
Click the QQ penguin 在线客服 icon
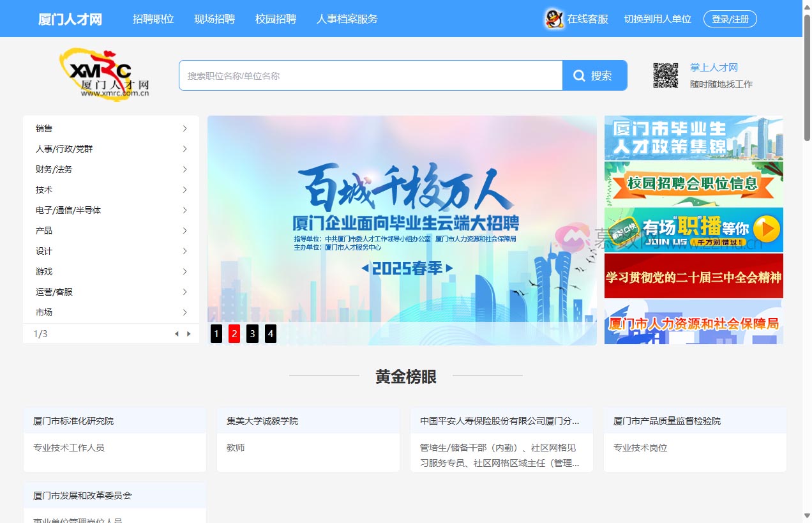[554, 19]
